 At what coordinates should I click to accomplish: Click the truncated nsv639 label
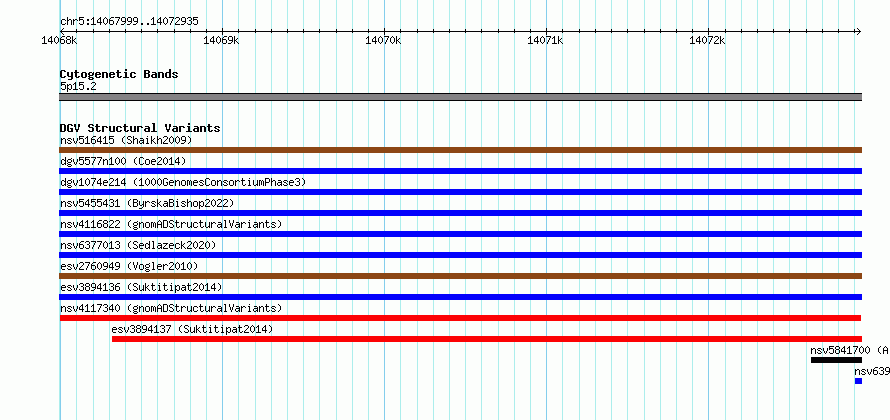click(x=872, y=371)
